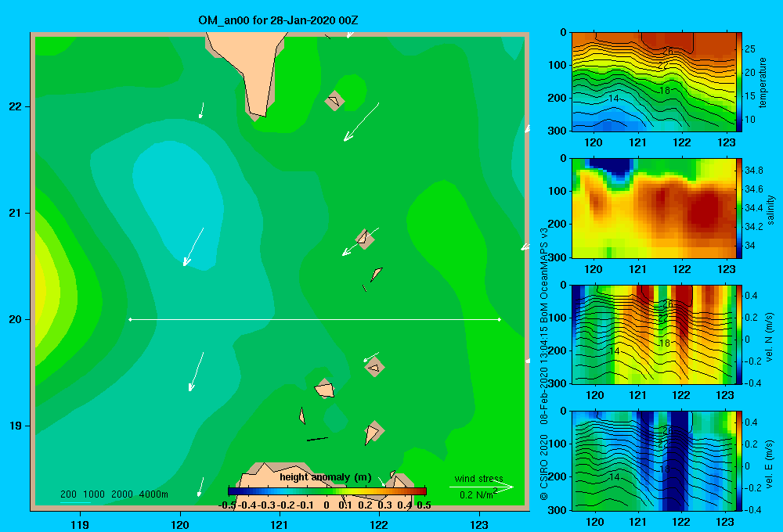Click longitude label 122 on main map
783x532 pixels.
click(379, 524)
